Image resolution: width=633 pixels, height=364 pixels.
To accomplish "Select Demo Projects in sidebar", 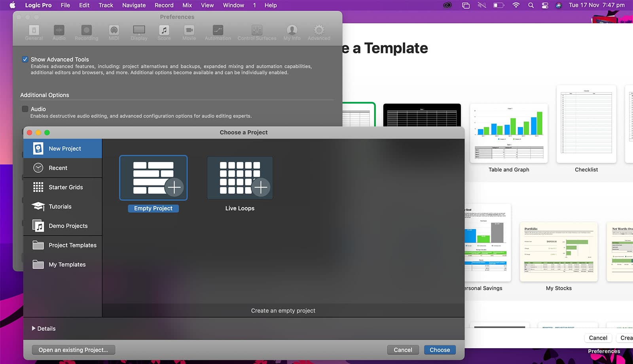I will coord(63,226).
